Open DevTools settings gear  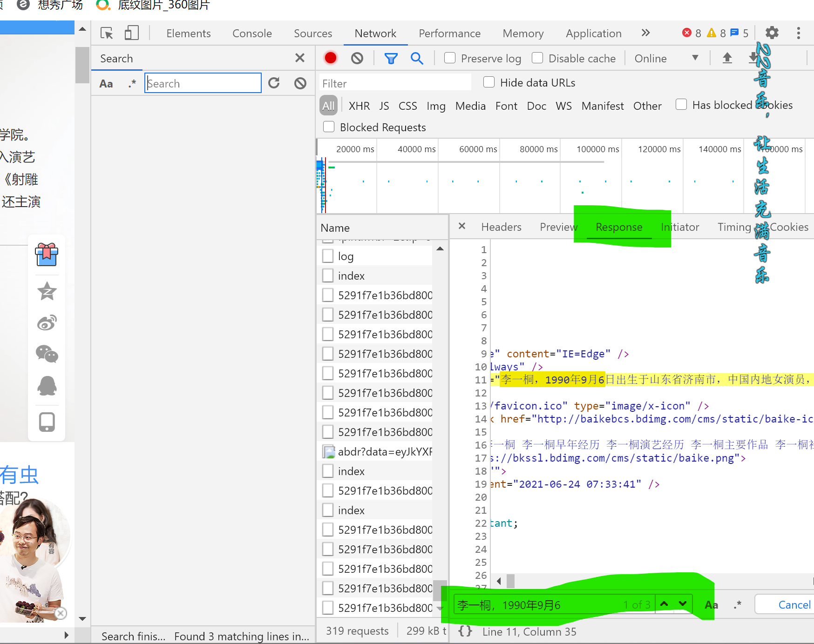[x=771, y=33]
